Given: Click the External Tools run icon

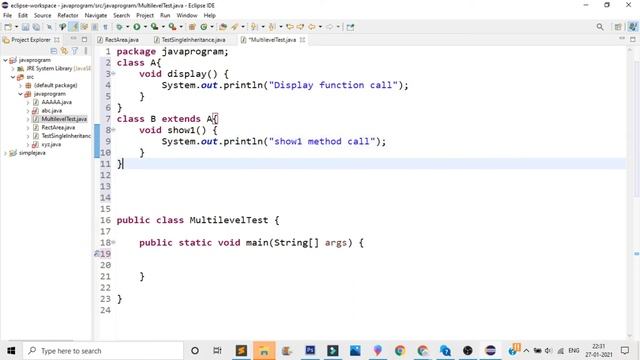Looking at the screenshot, I should click(172, 27).
